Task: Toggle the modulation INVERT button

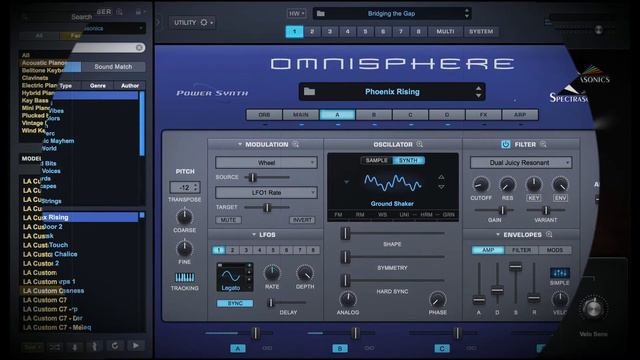Action: click(x=302, y=220)
